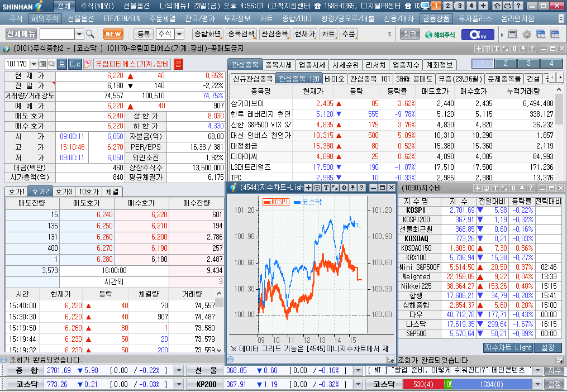The height and width of the screenshot is (392, 567).
Task: Expand the toolbar overflow chevron after 주문
Action: point(389,34)
